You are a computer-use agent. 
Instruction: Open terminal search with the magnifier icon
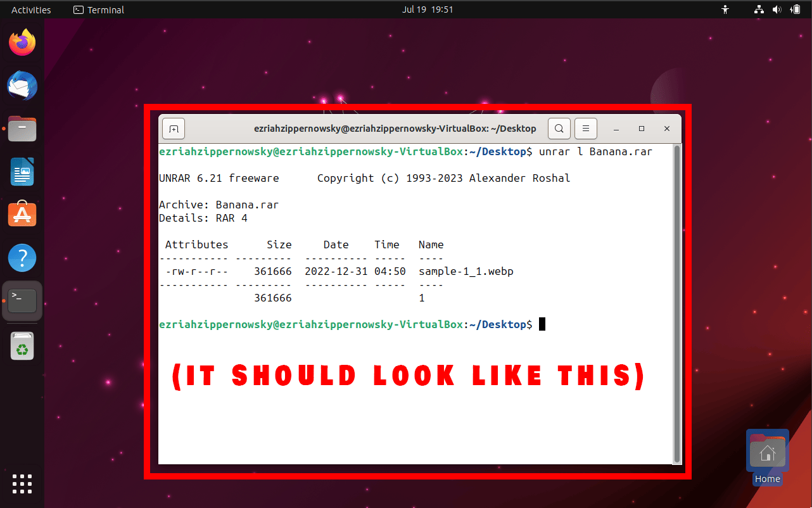point(559,128)
